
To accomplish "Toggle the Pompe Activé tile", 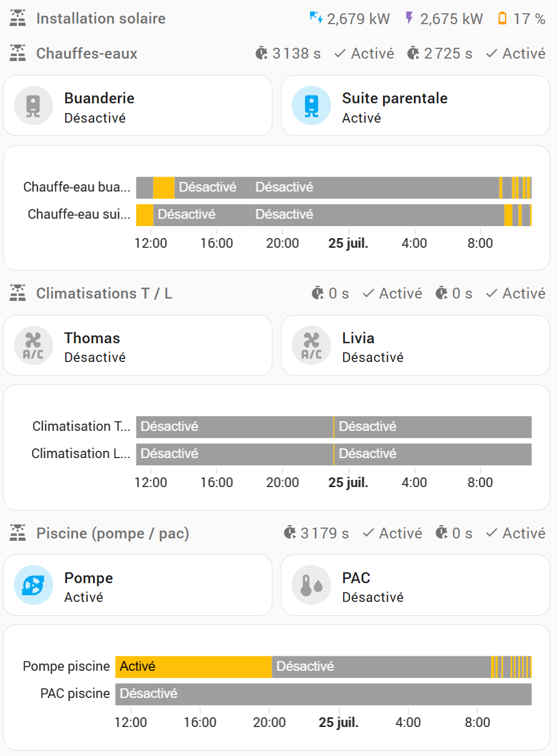I will click(138, 585).
